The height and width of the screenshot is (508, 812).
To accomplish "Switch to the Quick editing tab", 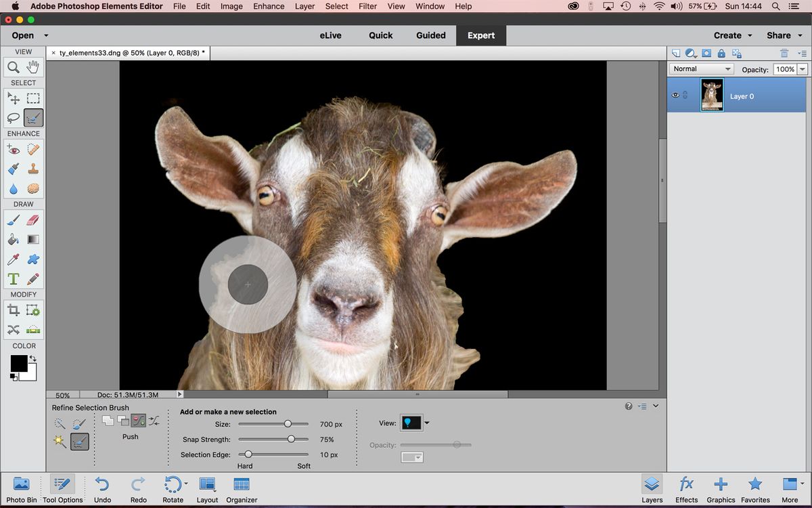I will [380, 35].
